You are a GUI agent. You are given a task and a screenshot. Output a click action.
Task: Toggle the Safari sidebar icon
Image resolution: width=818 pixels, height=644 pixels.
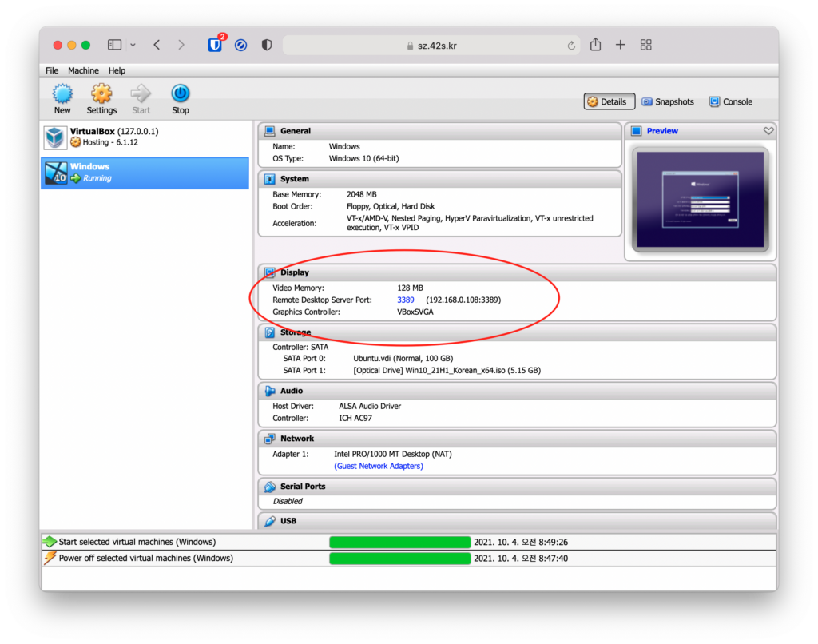(x=114, y=45)
